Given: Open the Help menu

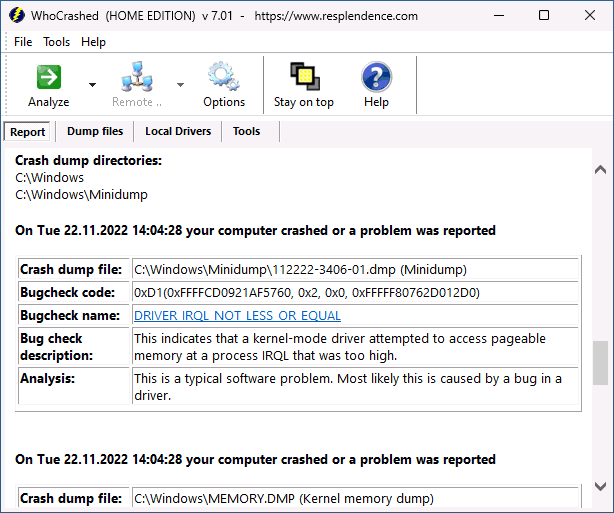Looking at the screenshot, I should pos(93,42).
